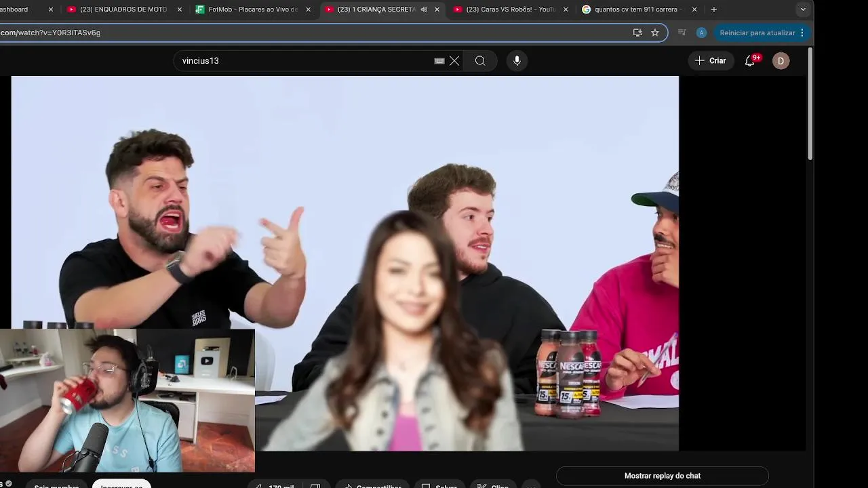Close the dashboard tab
868x488 pixels.
pos(50,9)
